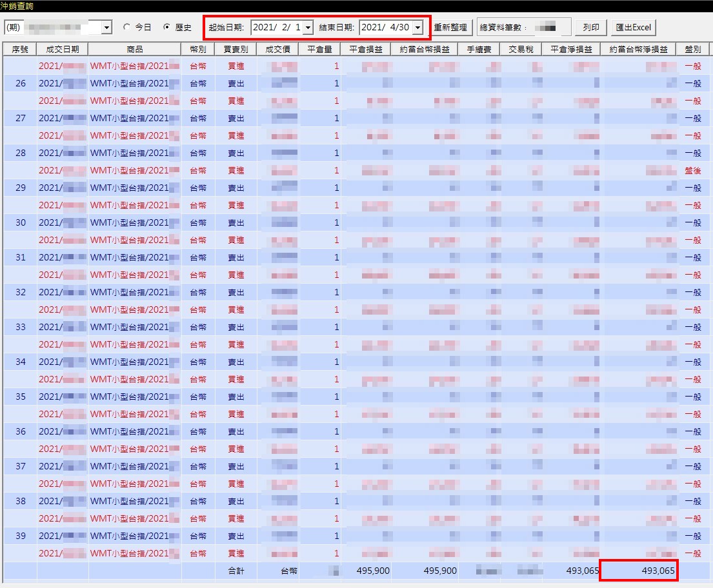713x588 pixels.
Task: Click the 手續費 column header
Action: pyautogui.click(x=479, y=49)
